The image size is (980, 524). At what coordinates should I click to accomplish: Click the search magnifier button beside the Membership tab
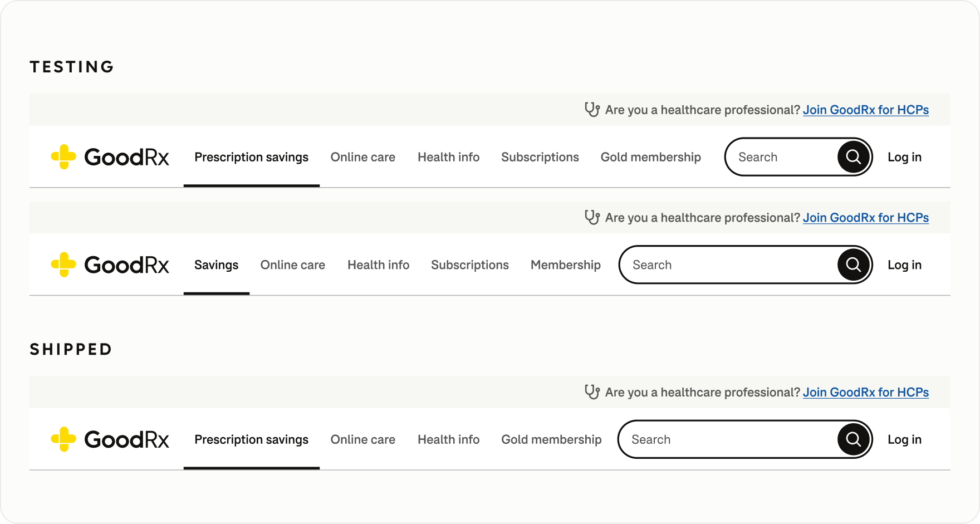(x=854, y=265)
